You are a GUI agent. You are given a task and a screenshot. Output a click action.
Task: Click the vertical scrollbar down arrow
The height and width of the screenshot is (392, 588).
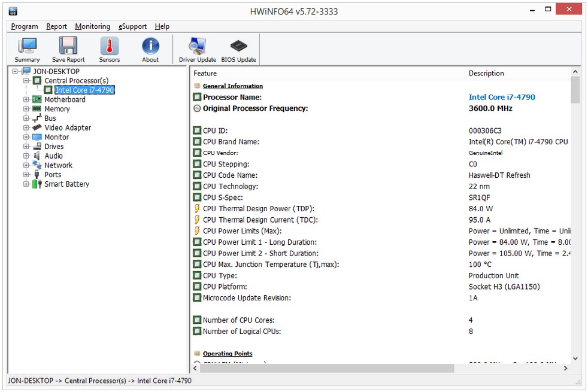pos(575,358)
